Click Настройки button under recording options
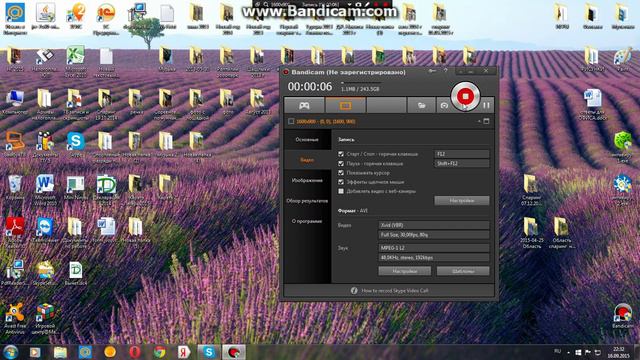 coord(462,200)
